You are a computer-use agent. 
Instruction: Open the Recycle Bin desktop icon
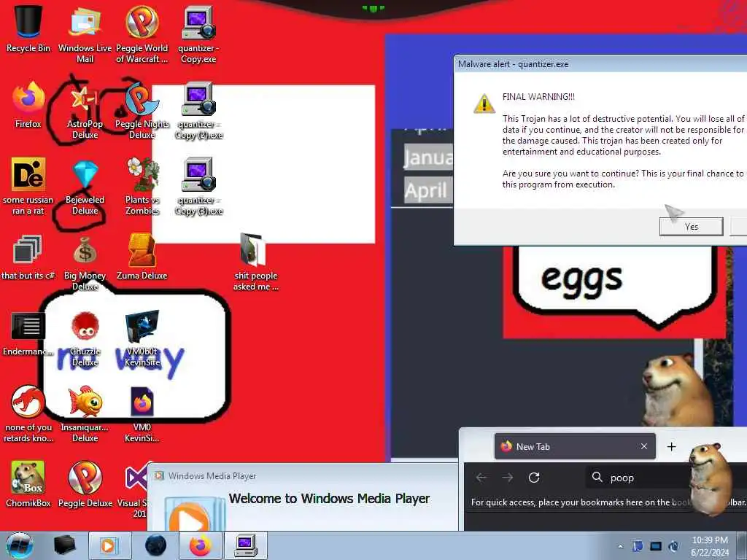(x=28, y=28)
